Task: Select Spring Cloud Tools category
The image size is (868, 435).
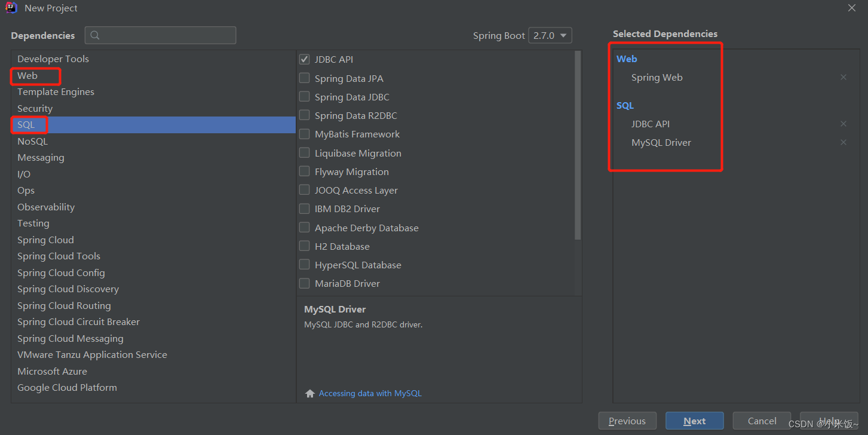Action: (x=154, y=256)
